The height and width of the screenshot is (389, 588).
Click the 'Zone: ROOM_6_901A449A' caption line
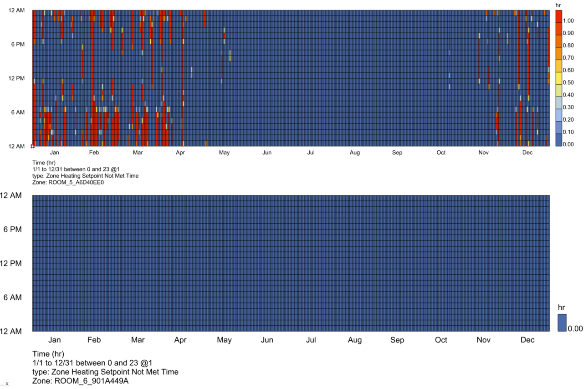pos(80,381)
